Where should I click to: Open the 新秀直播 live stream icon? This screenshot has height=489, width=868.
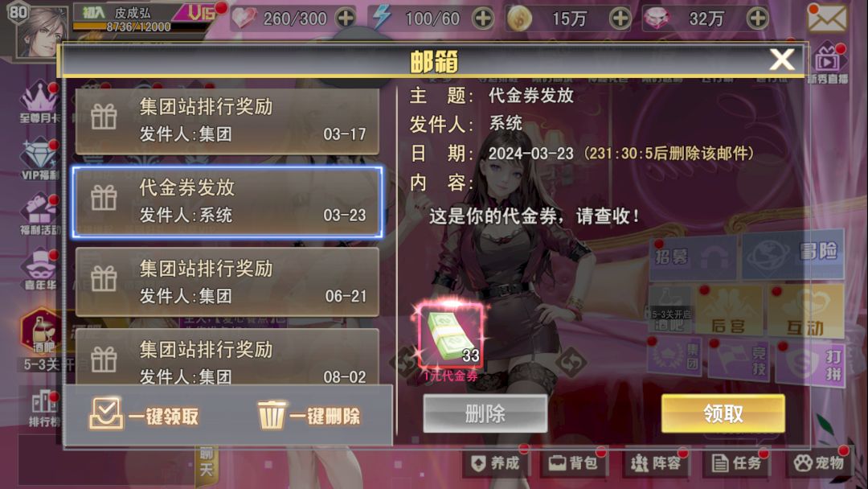[x=827, y=64]
